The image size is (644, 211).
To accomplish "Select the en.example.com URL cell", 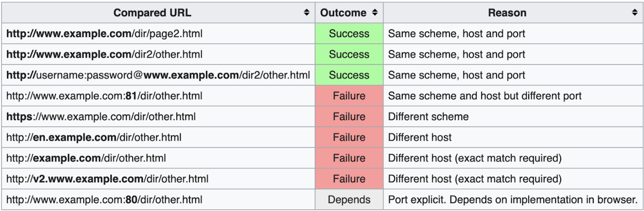I will point(94,137).
